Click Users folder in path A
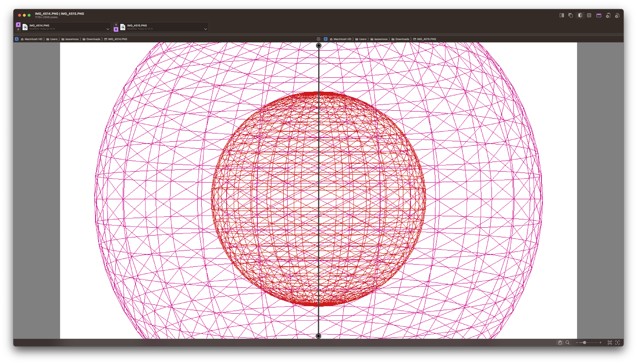 coord(52,39)
